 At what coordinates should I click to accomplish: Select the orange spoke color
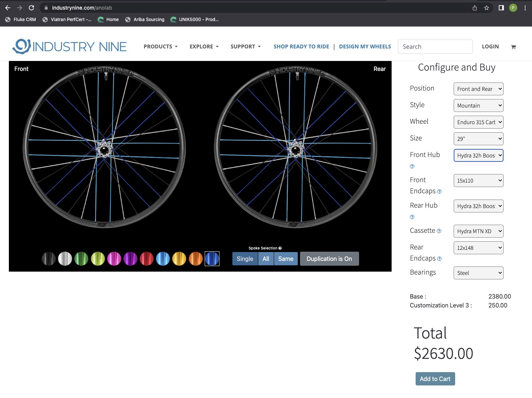click(196, 259)
